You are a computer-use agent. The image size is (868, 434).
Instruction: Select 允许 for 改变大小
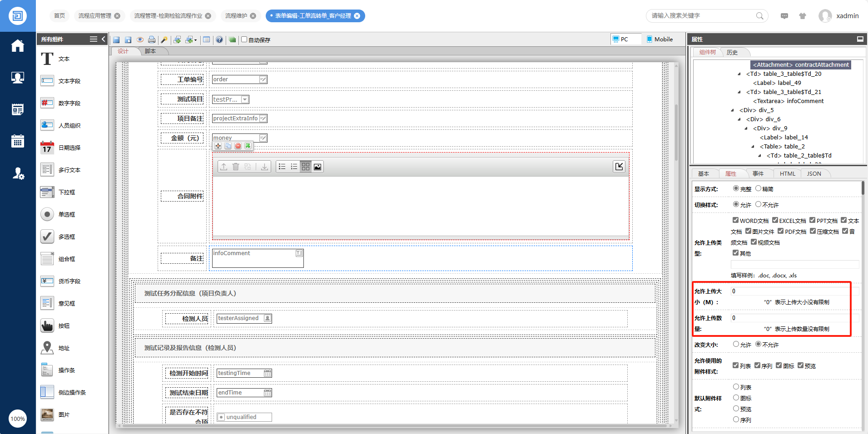[x=736, y=344]
